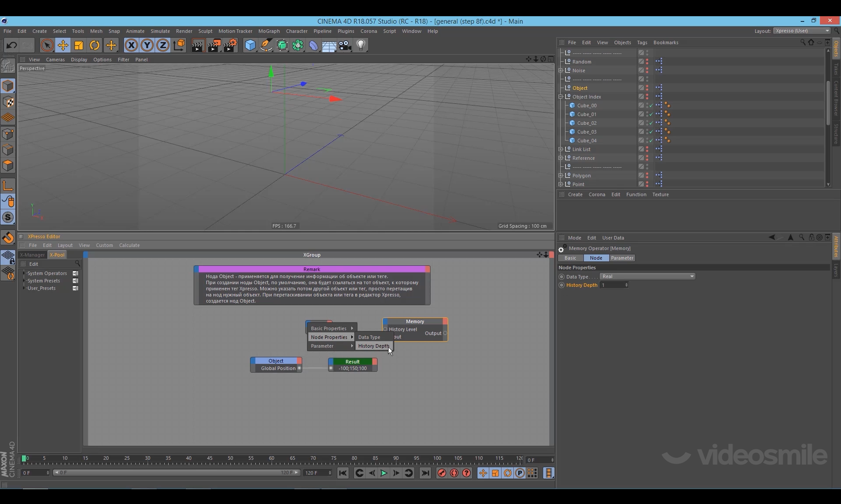Choose History Depth in context menu
This screenshot has height=504, width=841.
point(373,346)
